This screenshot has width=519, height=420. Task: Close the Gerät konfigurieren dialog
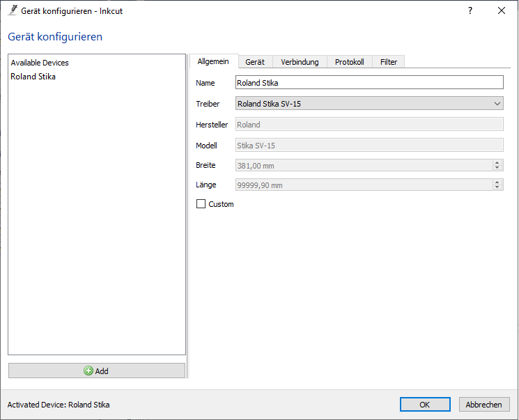[502, 11]
